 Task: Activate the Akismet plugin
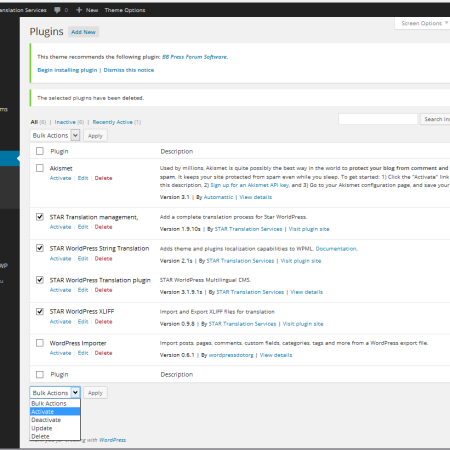[60, 178]
